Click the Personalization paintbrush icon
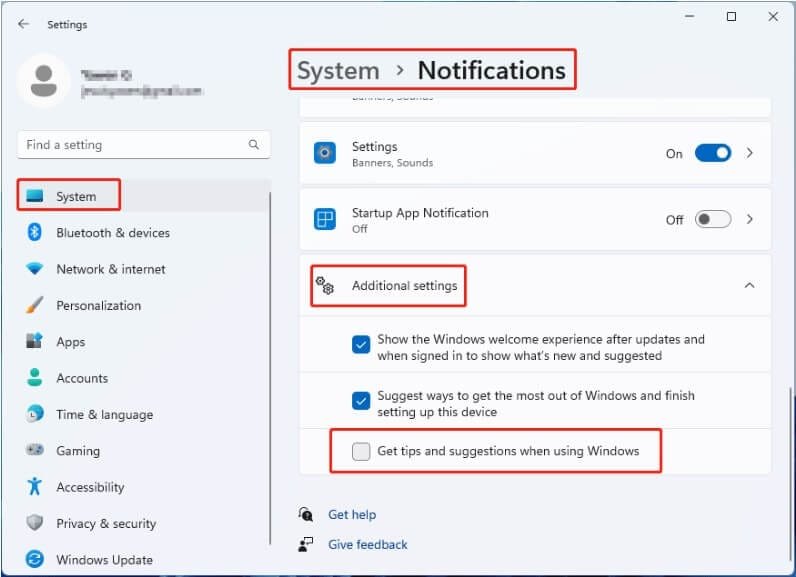The width and height of the screenshot is (796, 577). point(35,305)
